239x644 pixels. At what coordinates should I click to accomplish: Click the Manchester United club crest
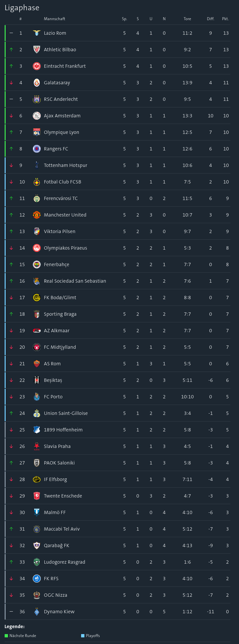click(37, 215)
